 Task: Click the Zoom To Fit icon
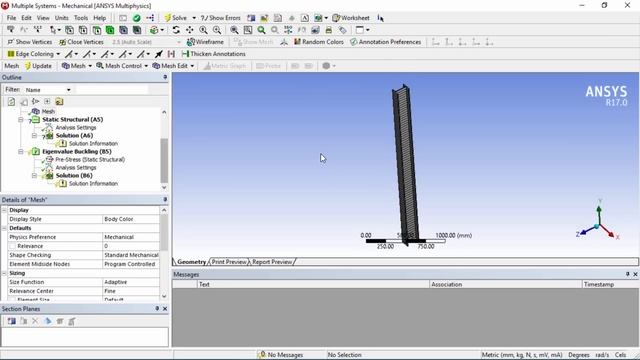point(234,30)
